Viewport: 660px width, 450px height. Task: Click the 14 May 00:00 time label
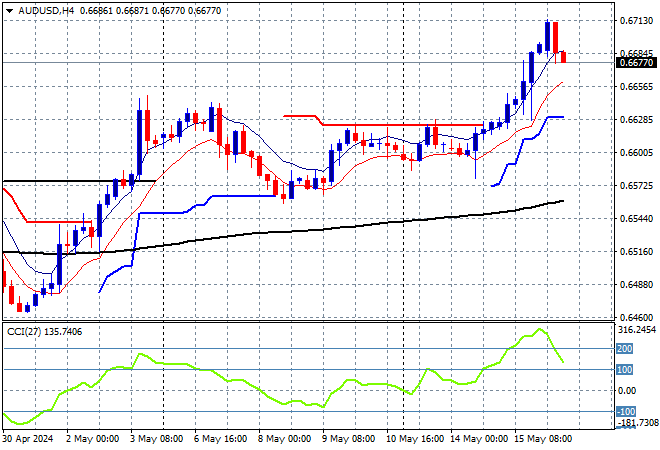(x=479, y=439)
